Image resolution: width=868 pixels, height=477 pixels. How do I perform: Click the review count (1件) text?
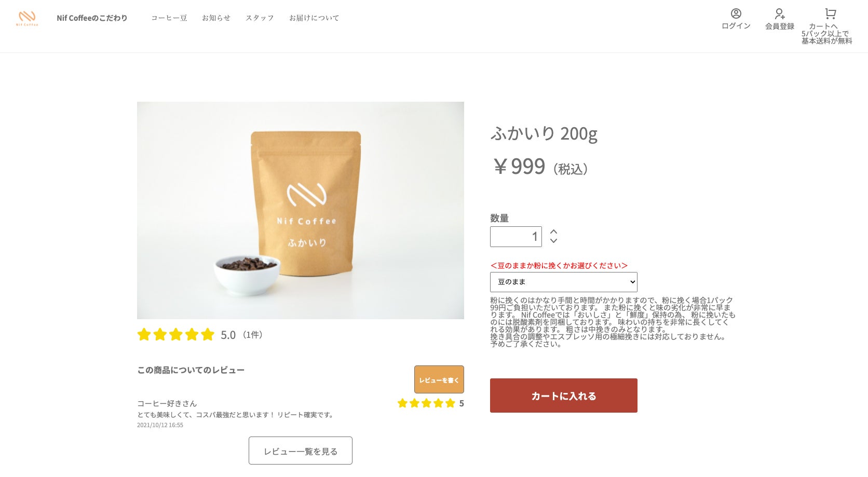[x=253, y=335]
